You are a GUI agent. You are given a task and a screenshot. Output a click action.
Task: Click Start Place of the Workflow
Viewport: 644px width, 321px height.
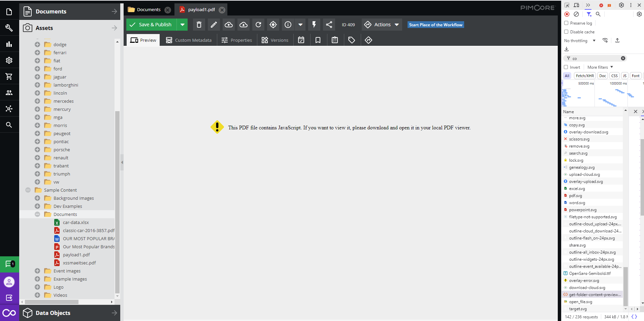(x=436, y=25)
